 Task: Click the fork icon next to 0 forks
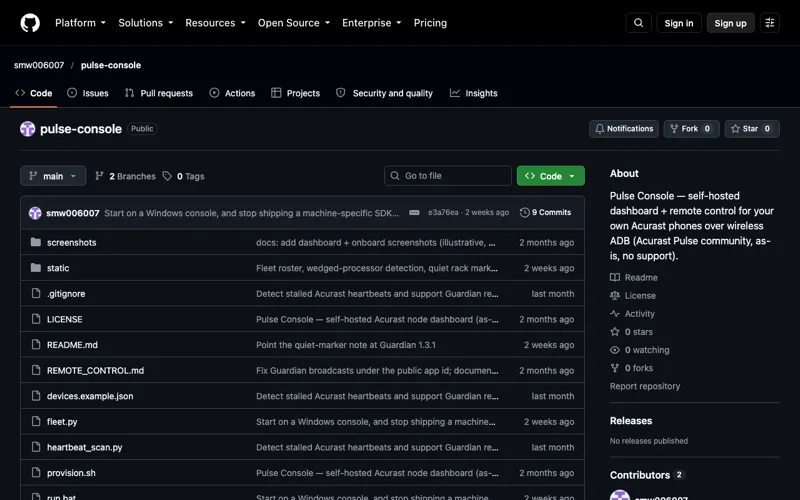pos(615,368)
